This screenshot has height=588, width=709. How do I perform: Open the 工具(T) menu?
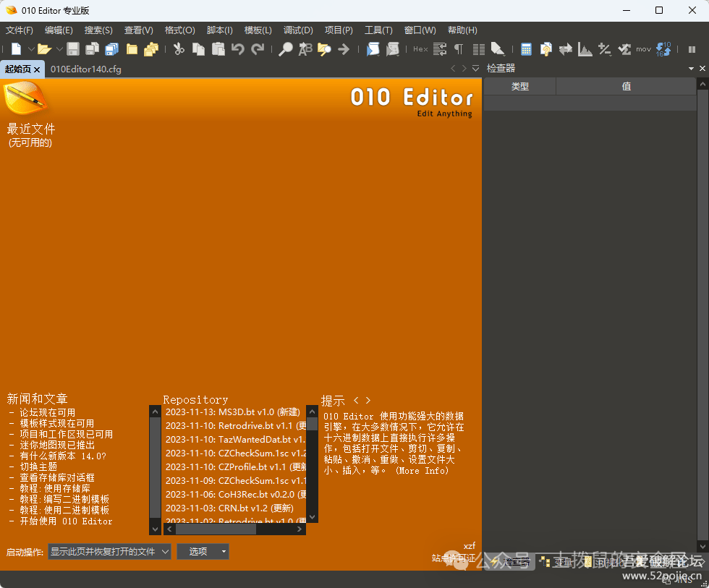pos(378,30)
